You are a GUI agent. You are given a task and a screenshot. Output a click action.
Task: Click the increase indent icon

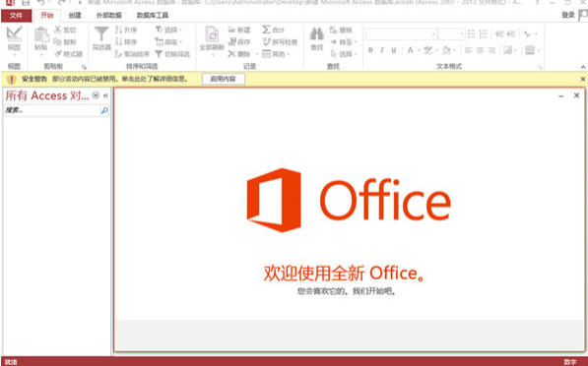click(x=511, y=34)
